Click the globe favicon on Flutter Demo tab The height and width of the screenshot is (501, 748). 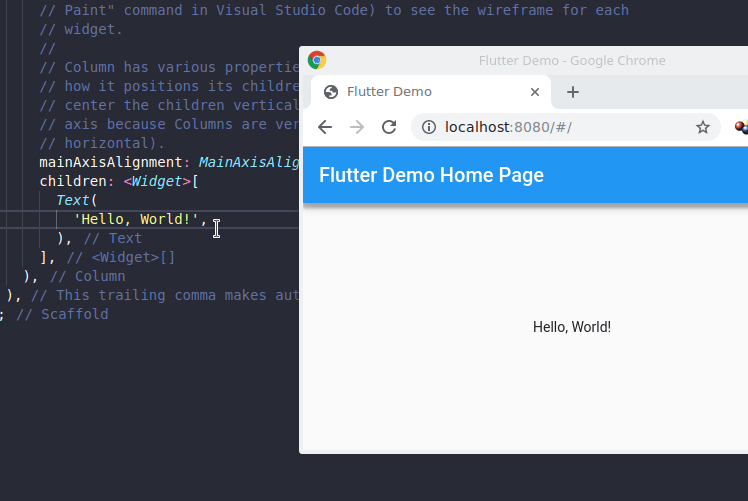pos(331,92)
